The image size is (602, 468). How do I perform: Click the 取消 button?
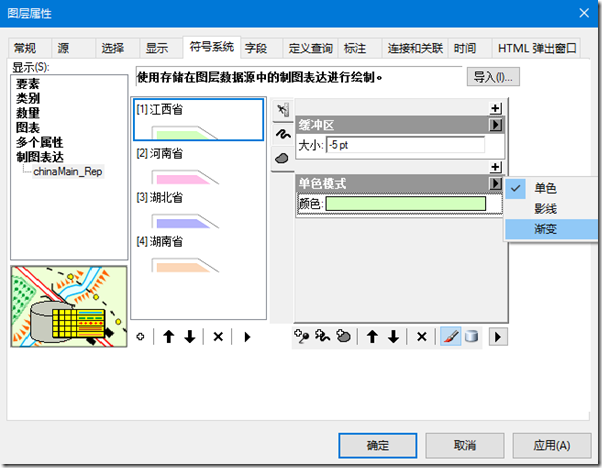[465, 445]
